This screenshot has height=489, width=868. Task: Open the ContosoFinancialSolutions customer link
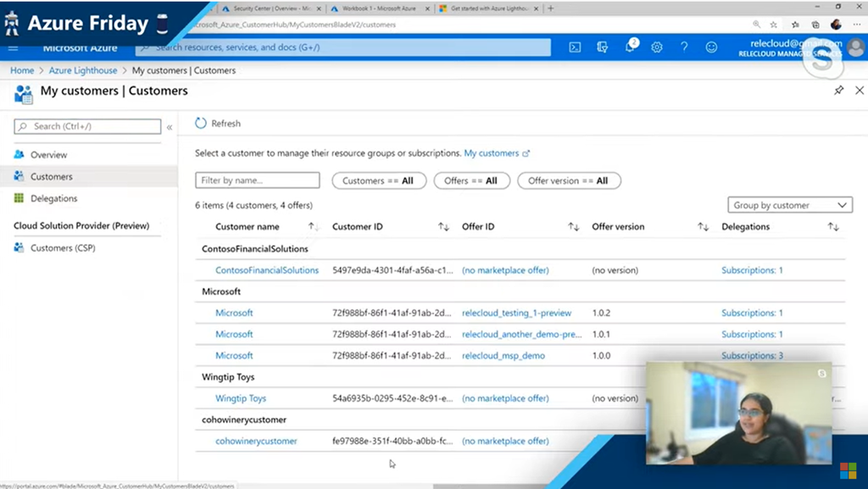(267, 270)
